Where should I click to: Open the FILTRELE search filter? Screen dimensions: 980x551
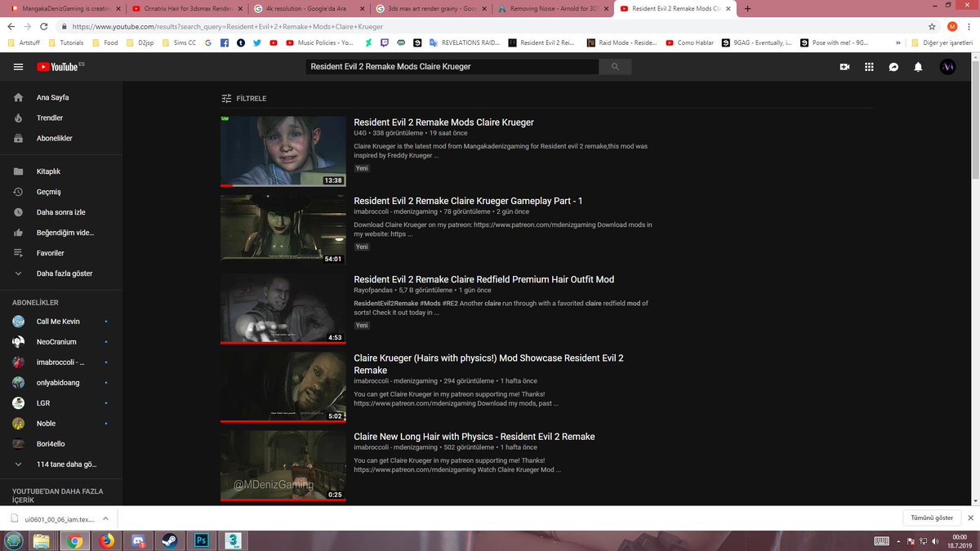point(244,98)
